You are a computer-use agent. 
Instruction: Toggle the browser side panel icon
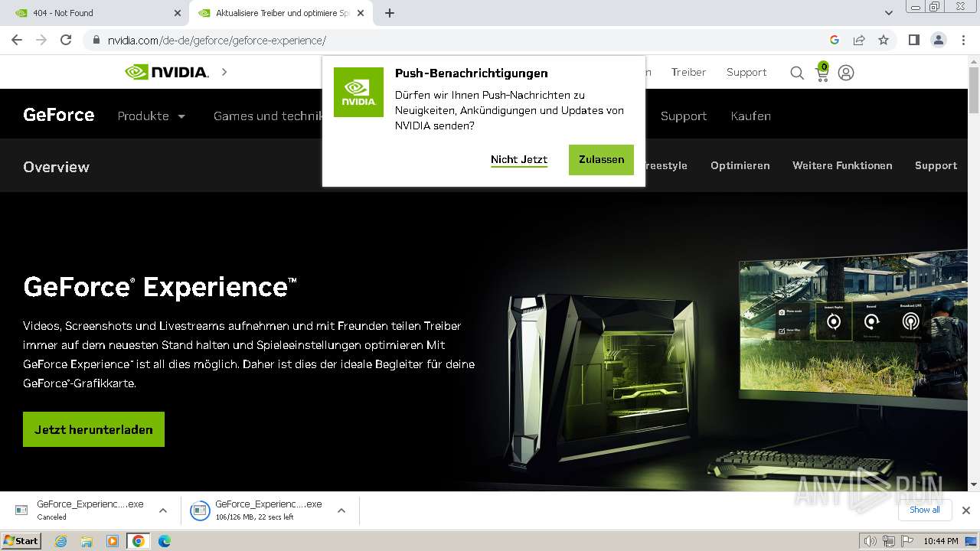913,40
